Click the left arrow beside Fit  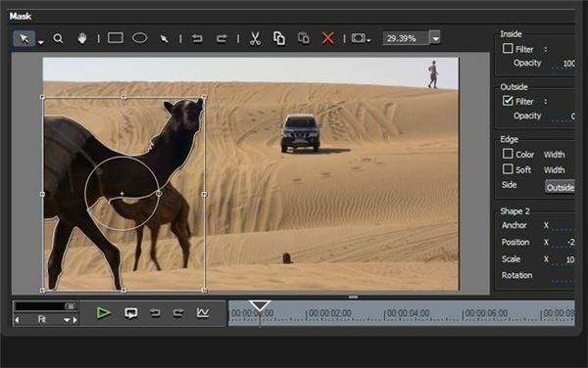point(17,320)
